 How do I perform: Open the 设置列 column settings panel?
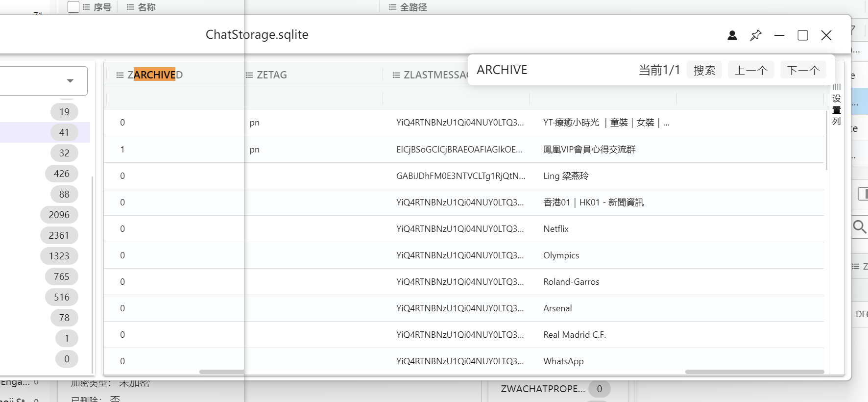[836, 105]
